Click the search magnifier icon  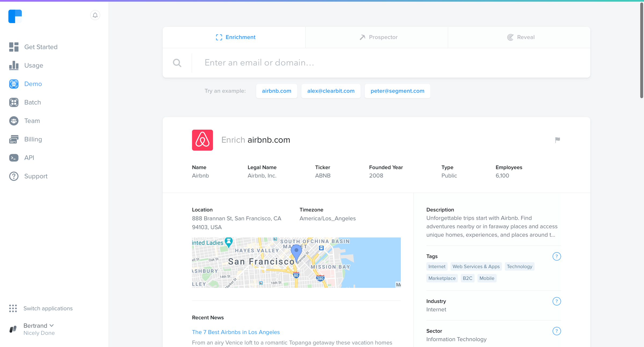click(x=177, y=63)
